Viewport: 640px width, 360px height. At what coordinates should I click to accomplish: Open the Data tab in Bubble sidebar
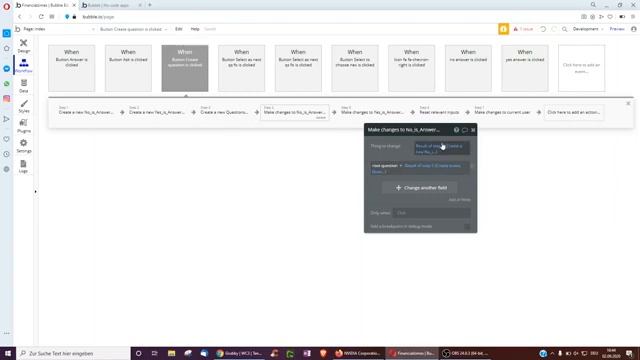click(24, 86)
